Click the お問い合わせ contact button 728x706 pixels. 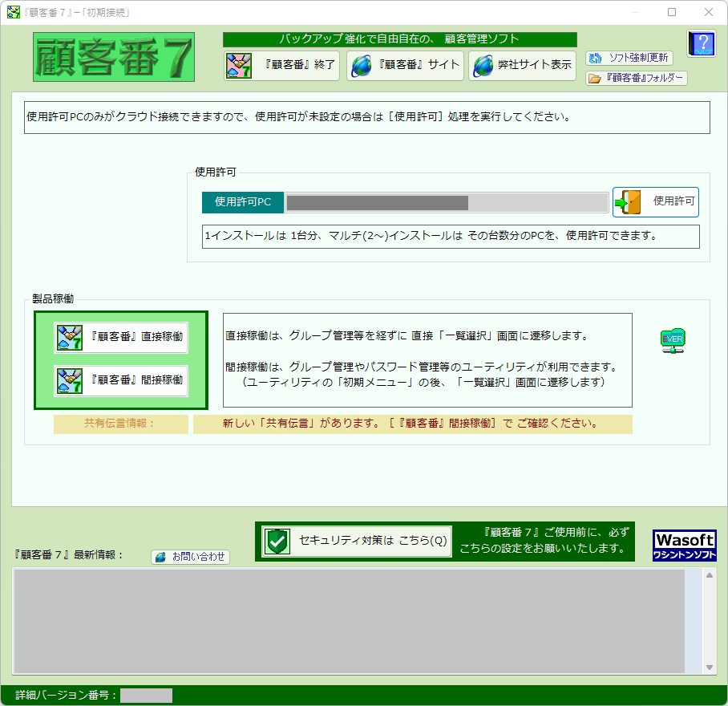190,557
